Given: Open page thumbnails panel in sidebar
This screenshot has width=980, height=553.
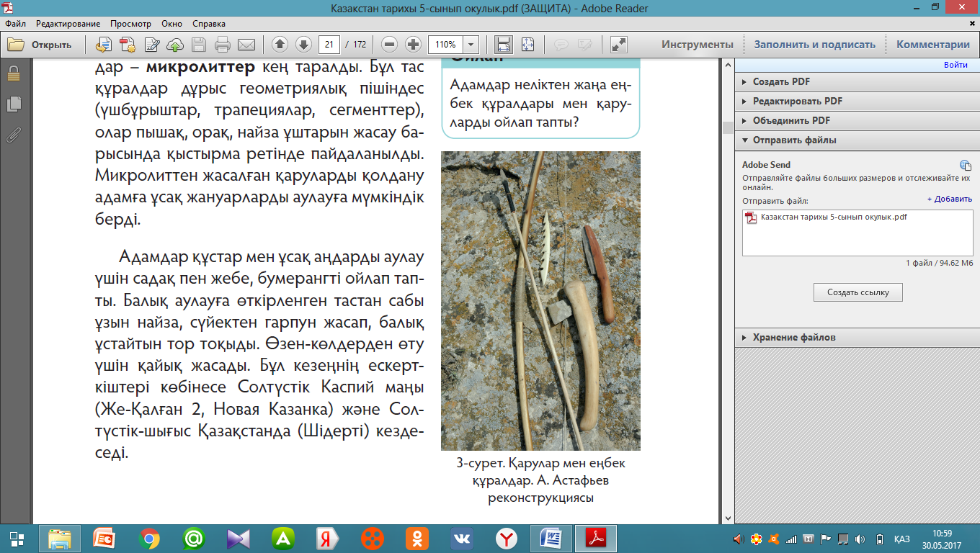Looking at the screenshot, I should tap(13, 104).
